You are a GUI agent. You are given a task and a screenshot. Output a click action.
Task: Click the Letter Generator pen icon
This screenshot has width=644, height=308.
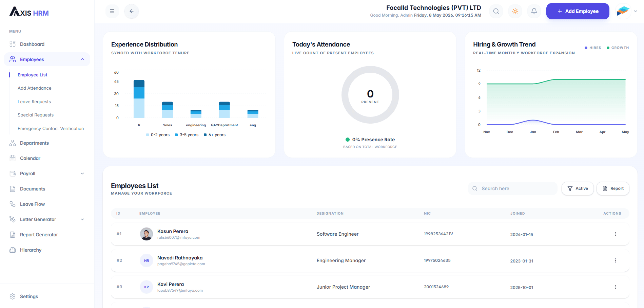[x=13, y=219]
